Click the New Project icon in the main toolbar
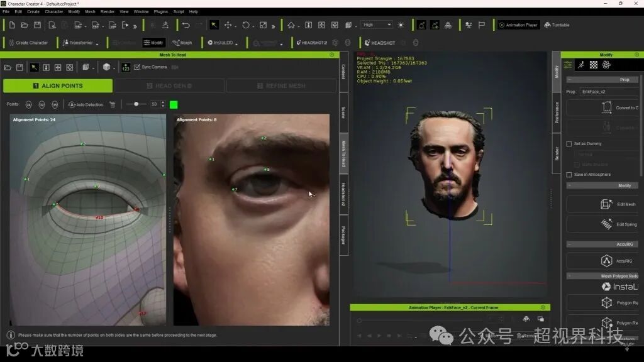 (12, 25)
